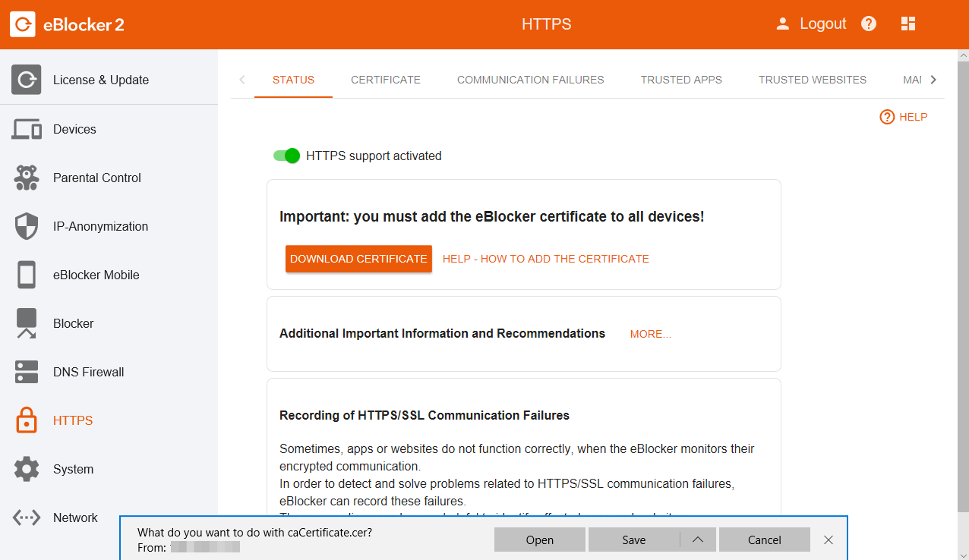Open the dashboard grid icon
969x560 pixels.
tap(908, 24)
